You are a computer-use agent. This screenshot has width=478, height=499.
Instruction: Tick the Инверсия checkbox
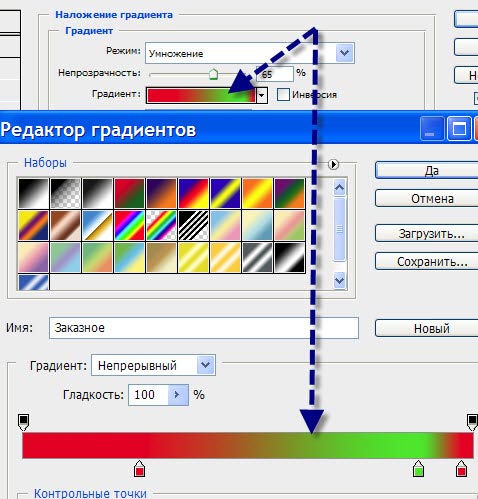pyautogui.click(x=283, y=95)
